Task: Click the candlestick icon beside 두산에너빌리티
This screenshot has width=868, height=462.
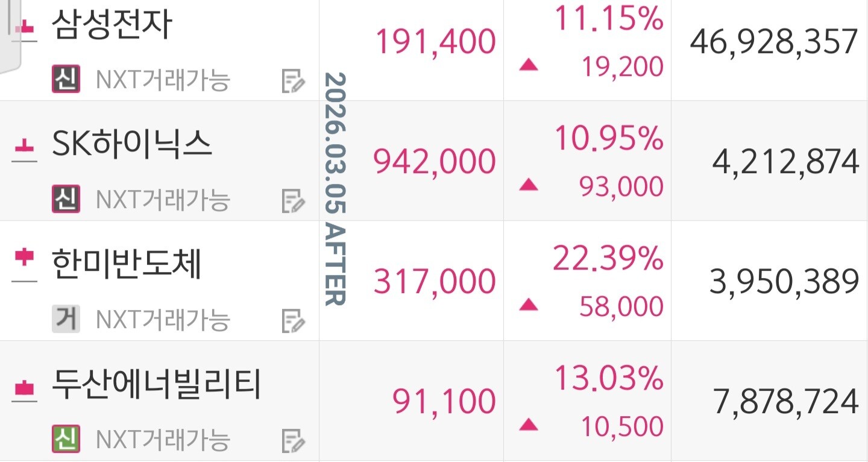Action: coord(25,387)
